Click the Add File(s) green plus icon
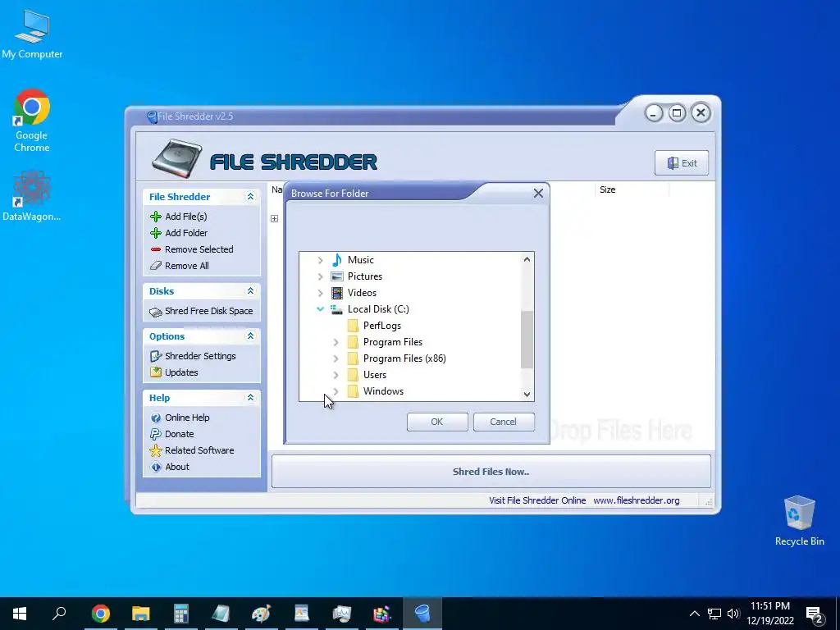Screen dimensions: 840x630 pos(156,217)
